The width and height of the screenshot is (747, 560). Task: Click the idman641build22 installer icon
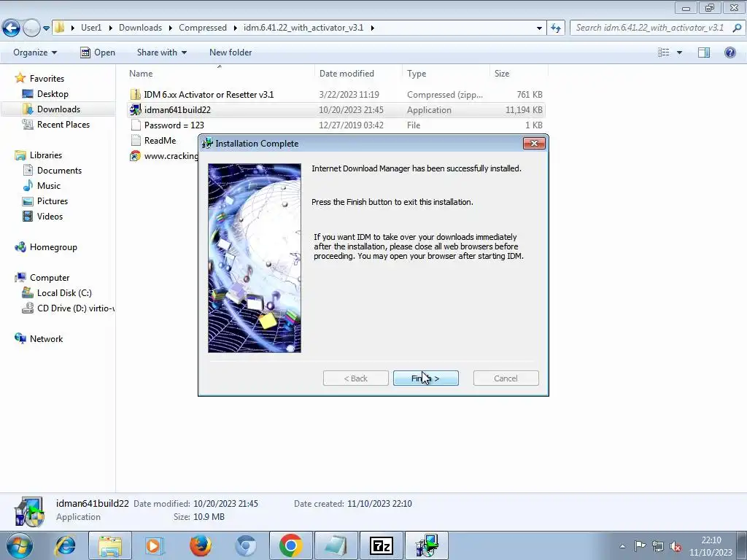point(136,109)
